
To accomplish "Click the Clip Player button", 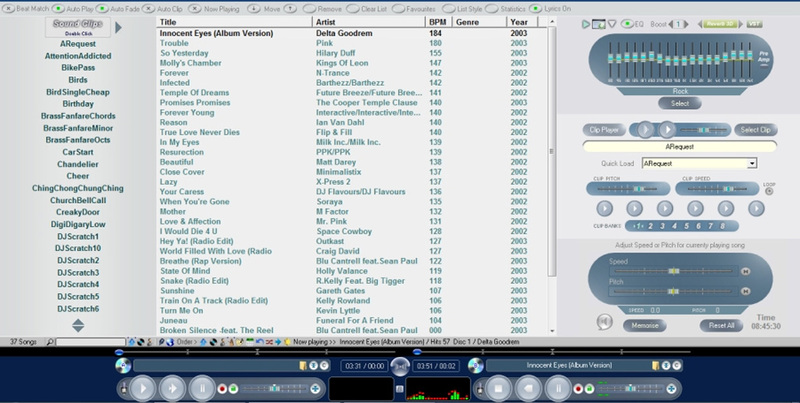I will point(604,130).
